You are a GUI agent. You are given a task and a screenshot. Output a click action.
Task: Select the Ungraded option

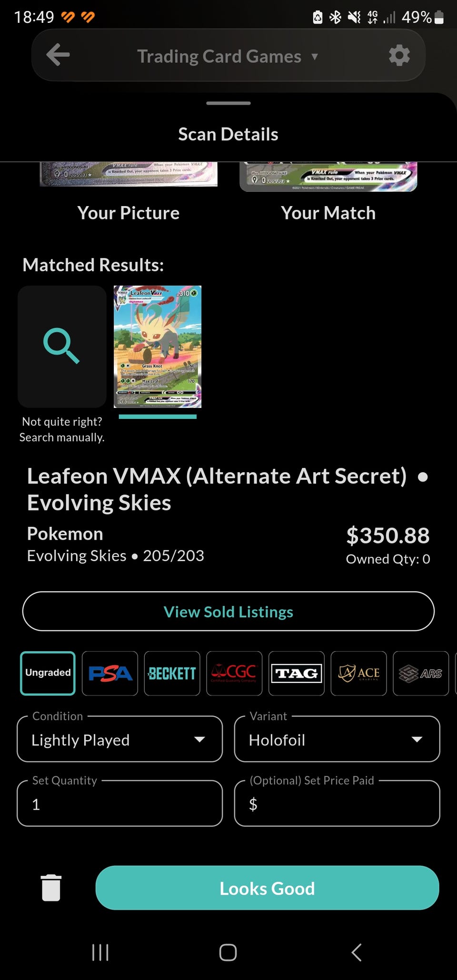coord(48,673)
